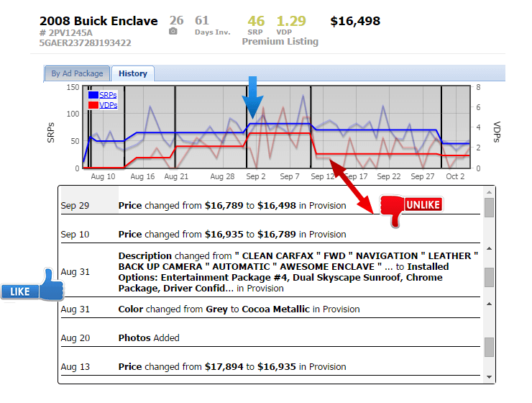Click the history list scroll up arrow
The image size is (532, 403).
point(489,192)
